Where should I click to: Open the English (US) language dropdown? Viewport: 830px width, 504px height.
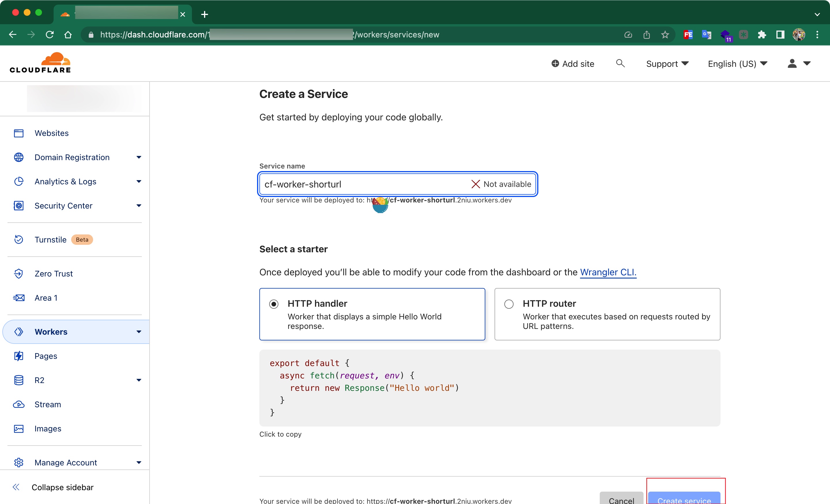point(737,64)
